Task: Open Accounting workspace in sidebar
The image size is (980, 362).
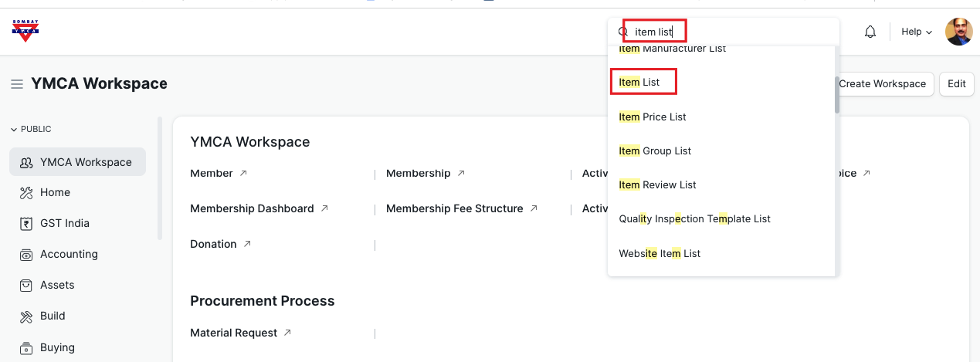Action: (69, 254)
